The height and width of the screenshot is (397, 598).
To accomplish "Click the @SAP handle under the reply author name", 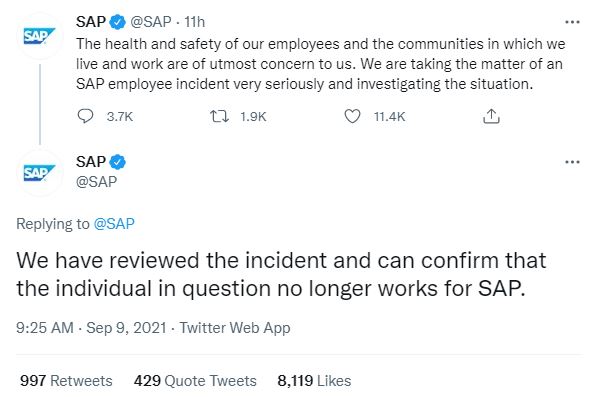I will 96,182.
